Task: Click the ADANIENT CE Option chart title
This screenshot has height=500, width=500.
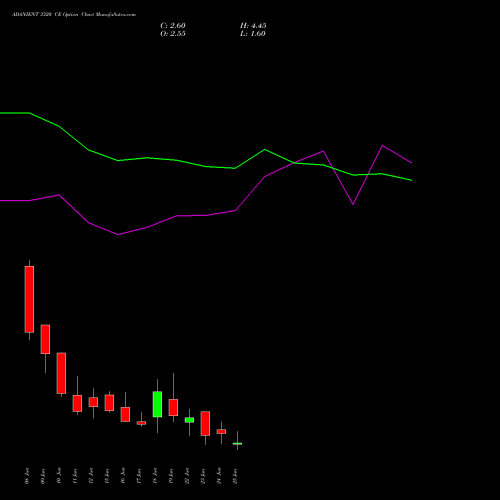Action: 74,15
